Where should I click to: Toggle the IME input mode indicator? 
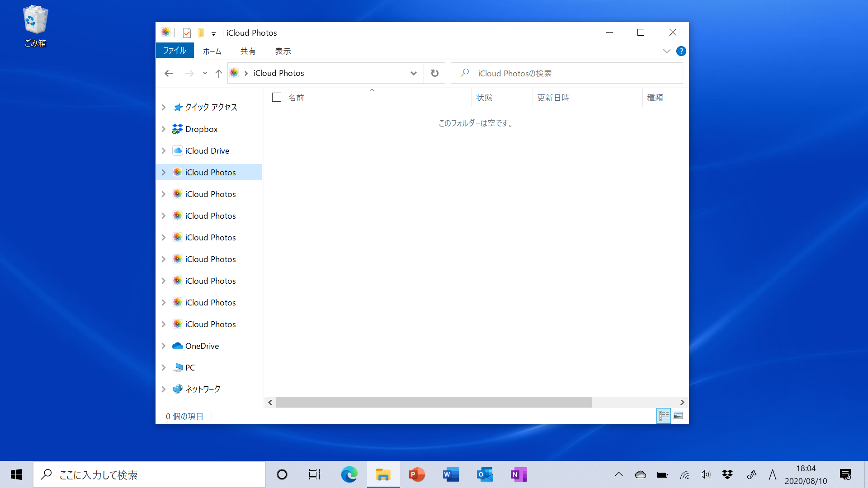pos(773,474)
